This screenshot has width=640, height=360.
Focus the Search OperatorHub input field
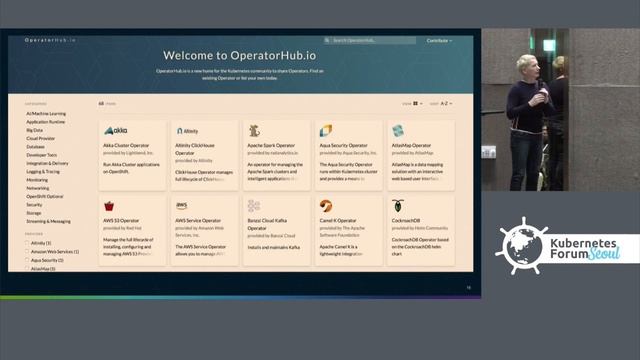(370, 40)
